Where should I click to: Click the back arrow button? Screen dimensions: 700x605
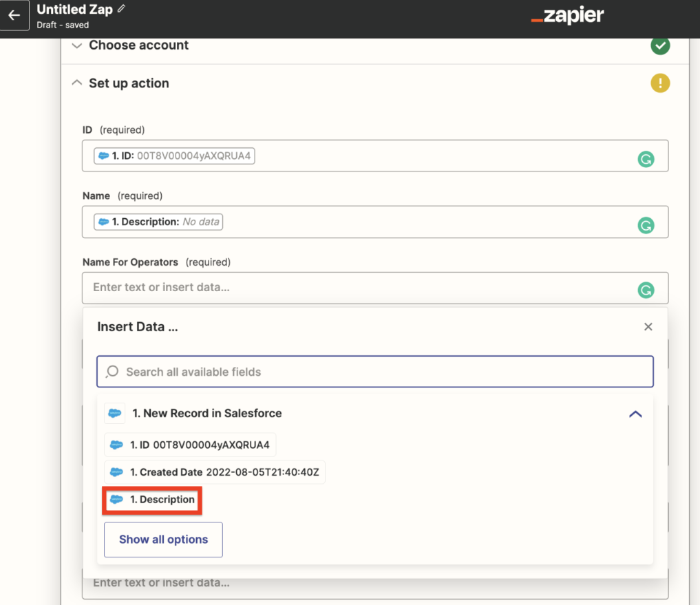pos(14,15)
